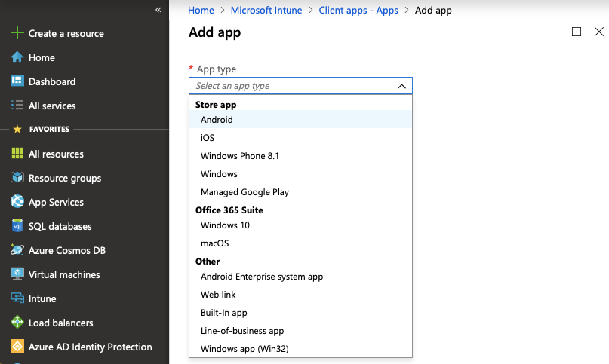Screen dimensions: 609x364
Task: Click the Dashboard icon in sidebar
Action: point(17,81)
